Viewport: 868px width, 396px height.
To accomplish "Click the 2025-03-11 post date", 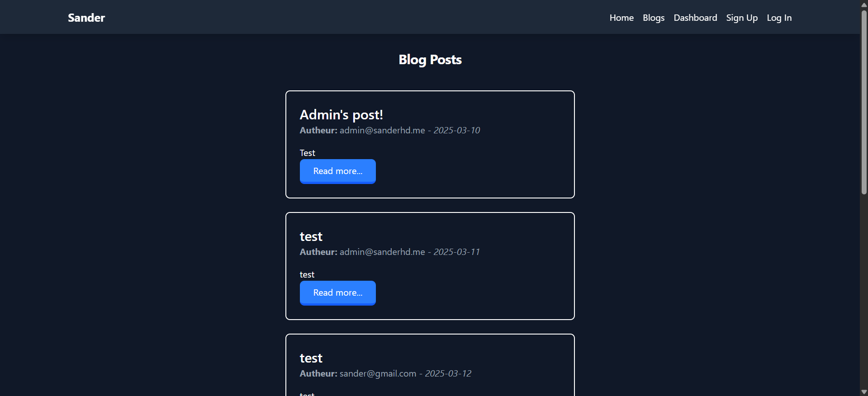I will [x=457, y=252].
